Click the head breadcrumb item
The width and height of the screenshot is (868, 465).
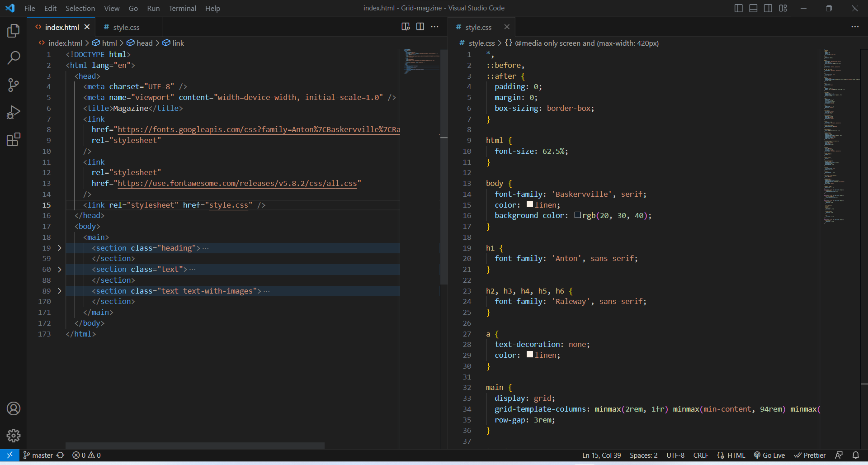coord(145,43)
